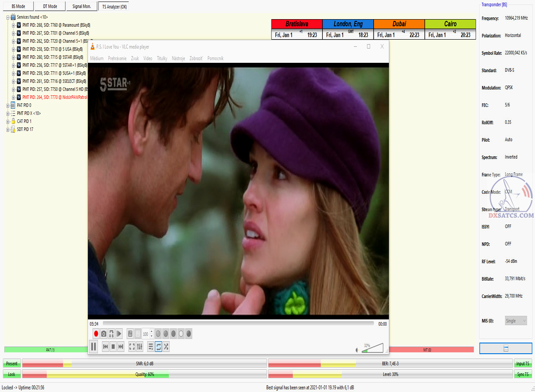Toggle random shuffle playback
Screen dimensions: 535x392
tap(166, 347)
